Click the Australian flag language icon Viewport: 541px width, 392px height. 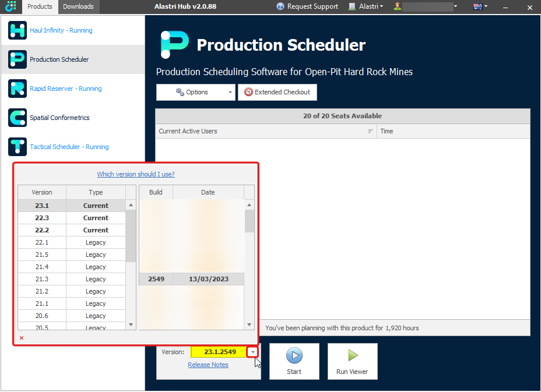pos(478,6)
